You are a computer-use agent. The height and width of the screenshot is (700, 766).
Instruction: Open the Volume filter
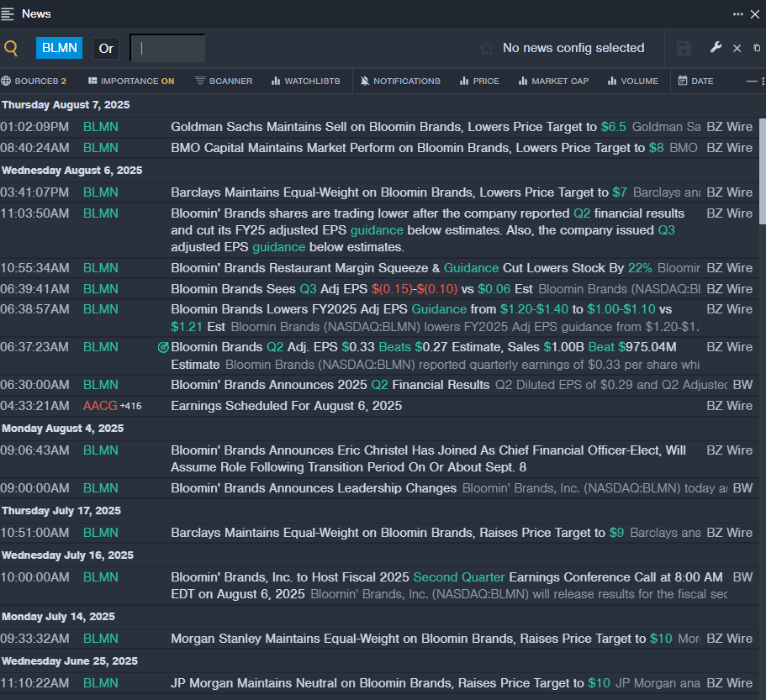(x=633, y=81)
